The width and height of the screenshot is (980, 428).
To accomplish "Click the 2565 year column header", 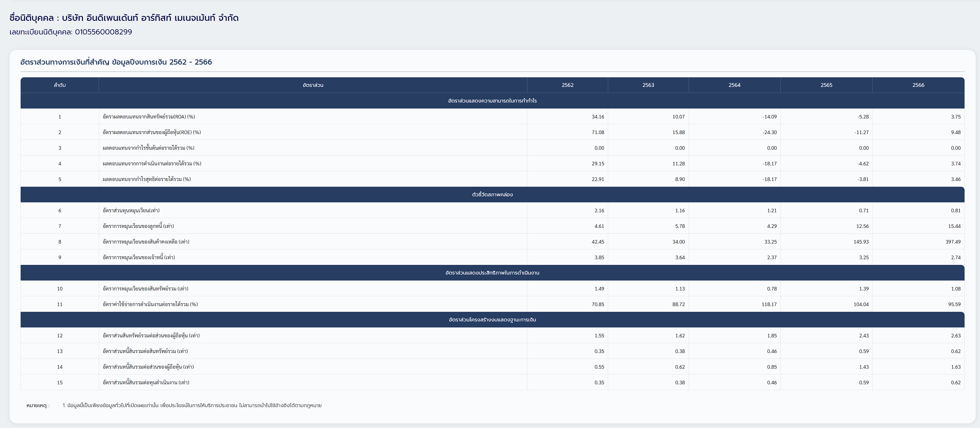I will point(826,85).
